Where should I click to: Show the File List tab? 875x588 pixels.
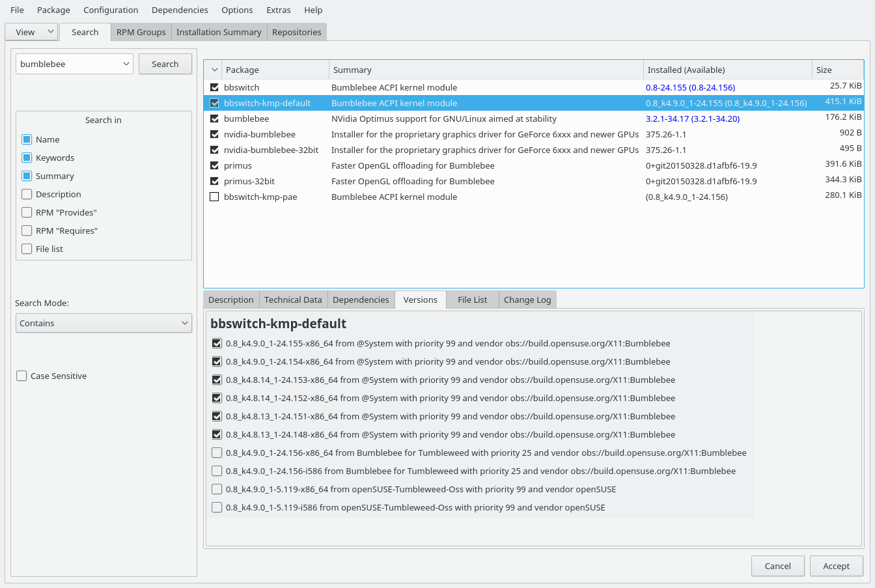coord(473,300)
